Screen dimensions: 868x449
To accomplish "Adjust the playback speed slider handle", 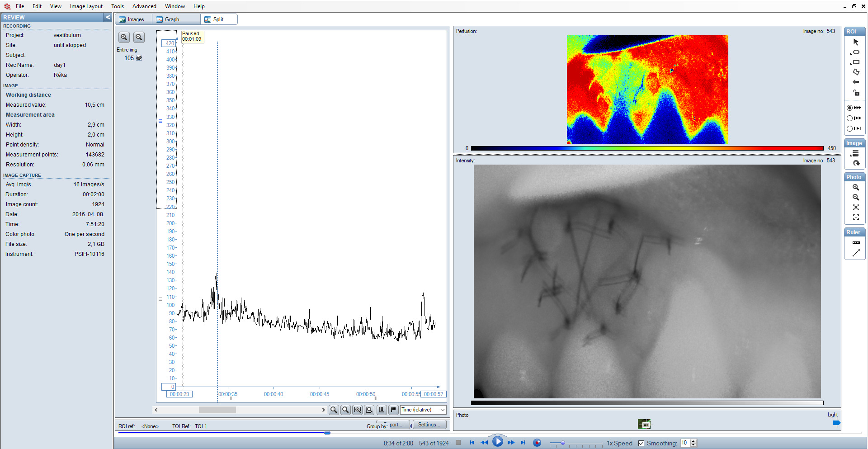I will [x=562, y=443].
